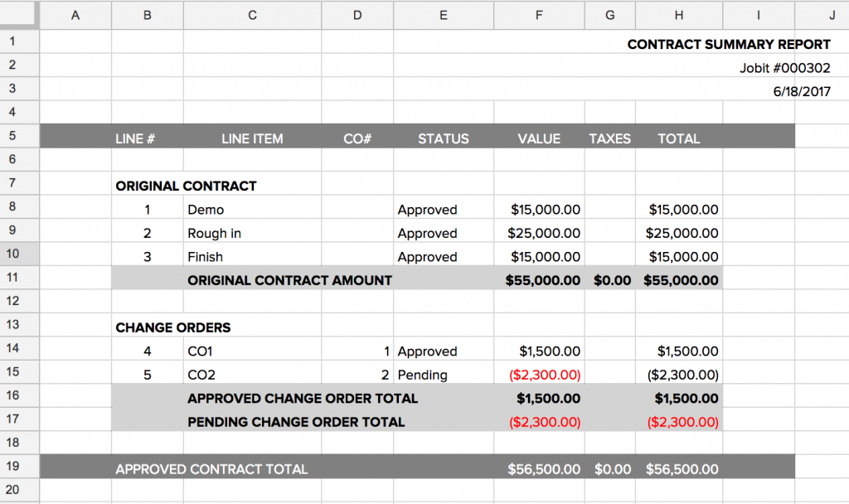Click the select-all corner box
Screen dimensions: 849x504
[x=20, y=15]
